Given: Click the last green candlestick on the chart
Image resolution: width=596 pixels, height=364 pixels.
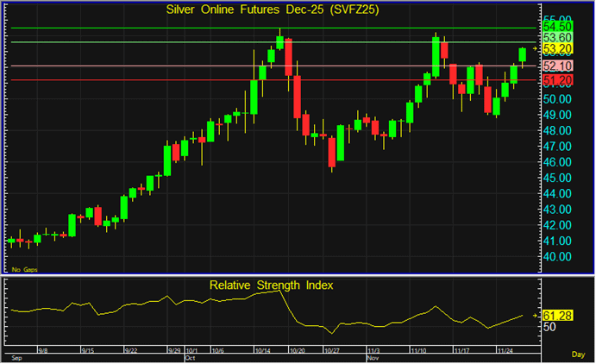Looking at the screenshot, I should click(522, 55).
